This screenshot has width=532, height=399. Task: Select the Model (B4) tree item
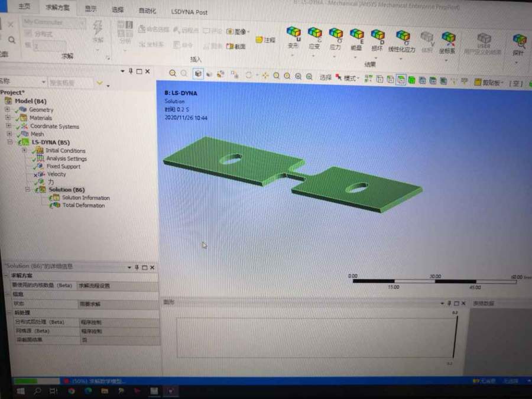pos(31,101)
